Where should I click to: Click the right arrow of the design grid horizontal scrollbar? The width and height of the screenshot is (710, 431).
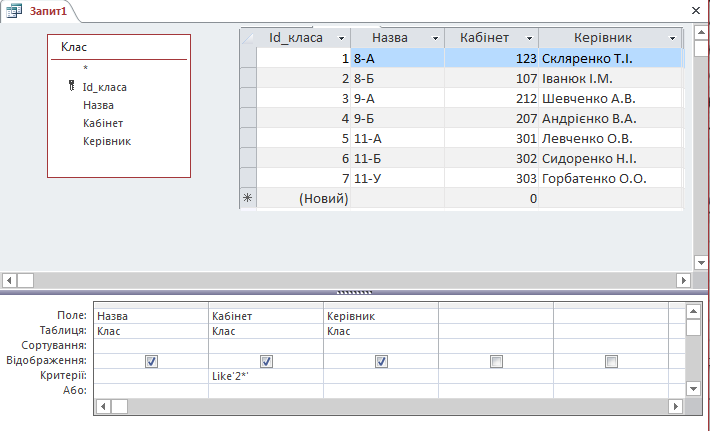click(x=675, y=406)
